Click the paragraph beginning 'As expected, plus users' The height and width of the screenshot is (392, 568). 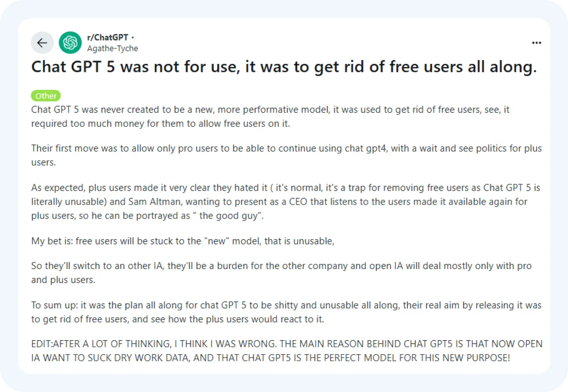286,202
